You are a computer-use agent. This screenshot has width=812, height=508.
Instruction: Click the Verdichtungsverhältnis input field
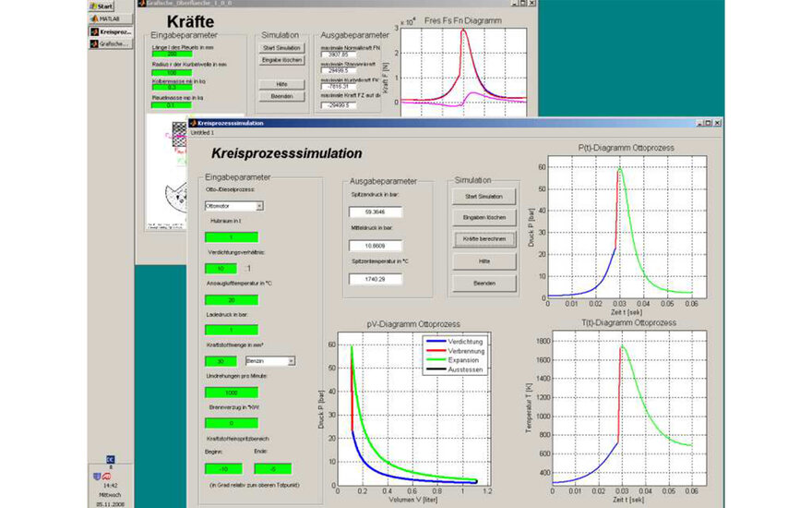(x=221, y=269)
